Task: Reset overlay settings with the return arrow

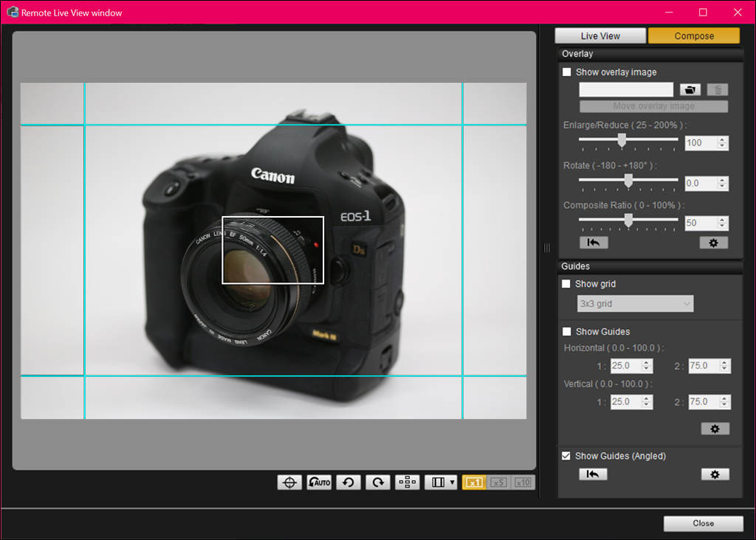Action: (x=594, y=242)
